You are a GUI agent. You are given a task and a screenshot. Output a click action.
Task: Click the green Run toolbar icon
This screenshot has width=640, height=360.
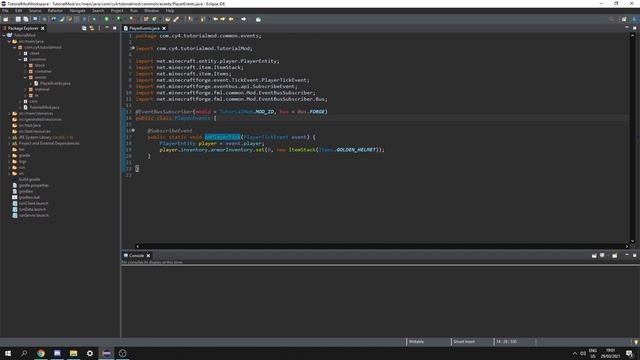(107, 19)
